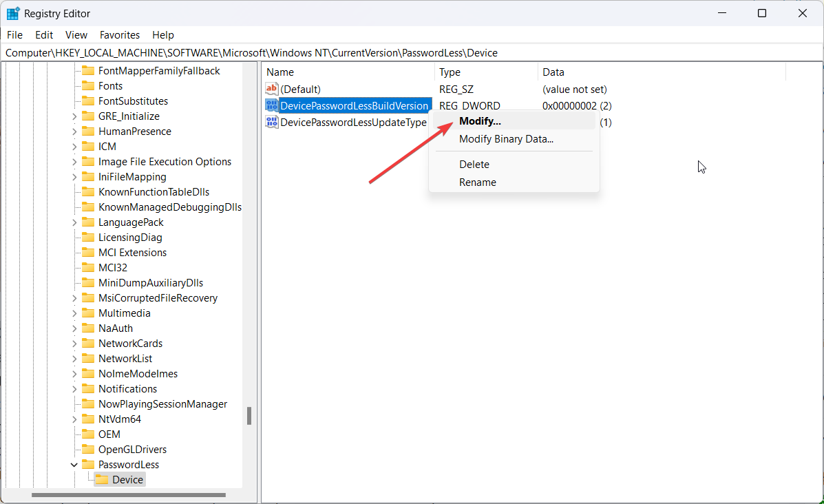Select the NoImeModeImes key label
Viewport: 824px width, 504px height.
point(138,374)
